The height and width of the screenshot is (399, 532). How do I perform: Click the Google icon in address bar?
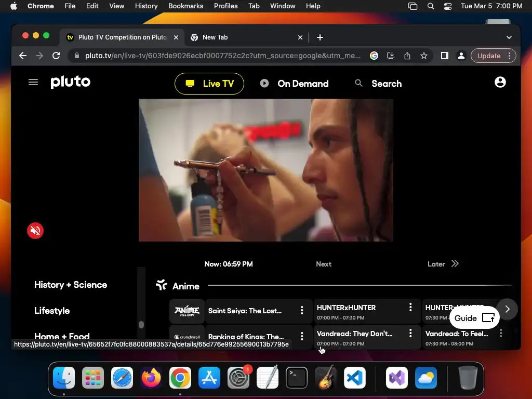click(x=374, y=56)
